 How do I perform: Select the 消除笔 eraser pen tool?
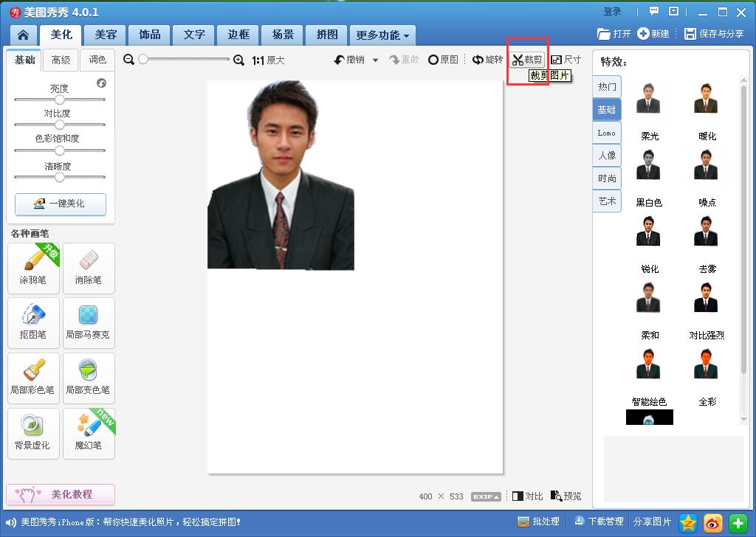click(x=89, y=267)
